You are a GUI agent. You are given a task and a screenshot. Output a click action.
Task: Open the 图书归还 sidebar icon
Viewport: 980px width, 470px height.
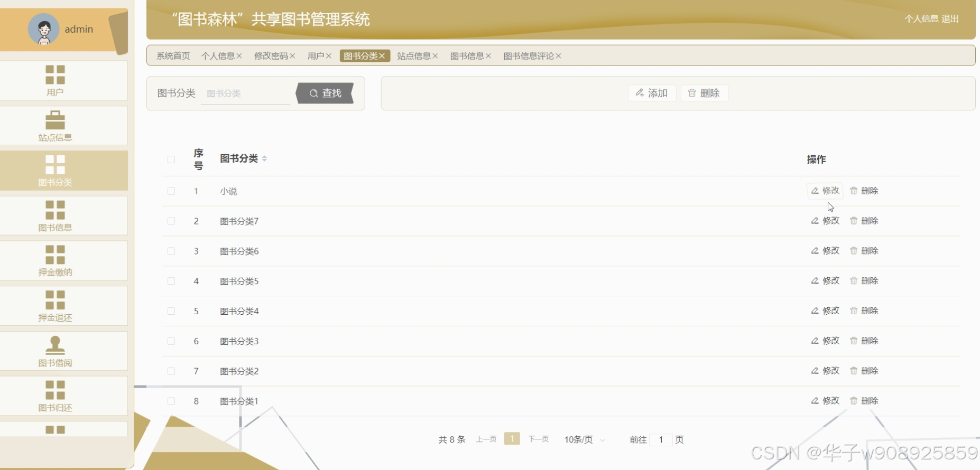55,390
